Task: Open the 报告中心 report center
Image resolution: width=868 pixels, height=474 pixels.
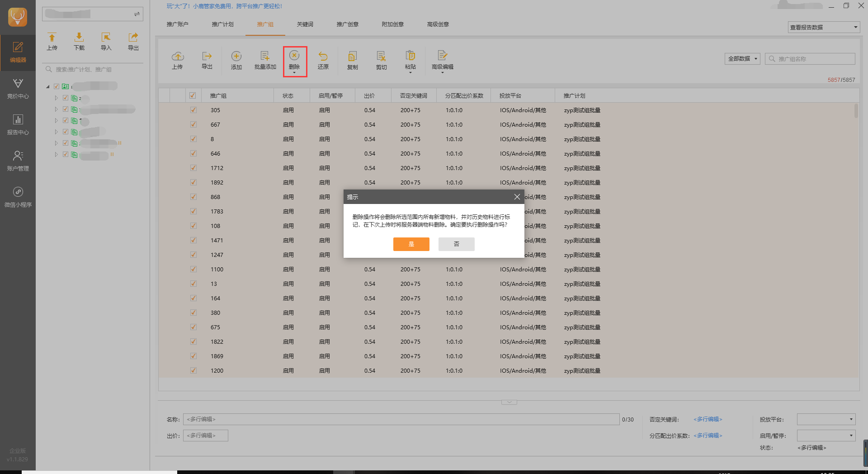Action: pyautogui.click(x=18, y=125)
